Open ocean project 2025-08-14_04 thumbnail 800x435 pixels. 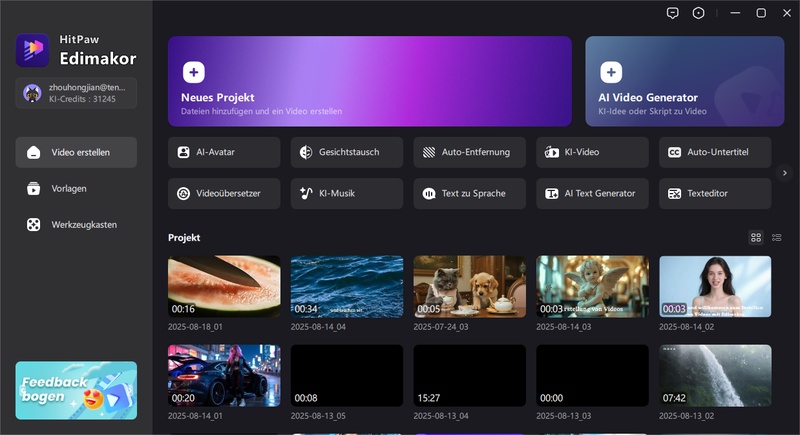tap(347, 287)
